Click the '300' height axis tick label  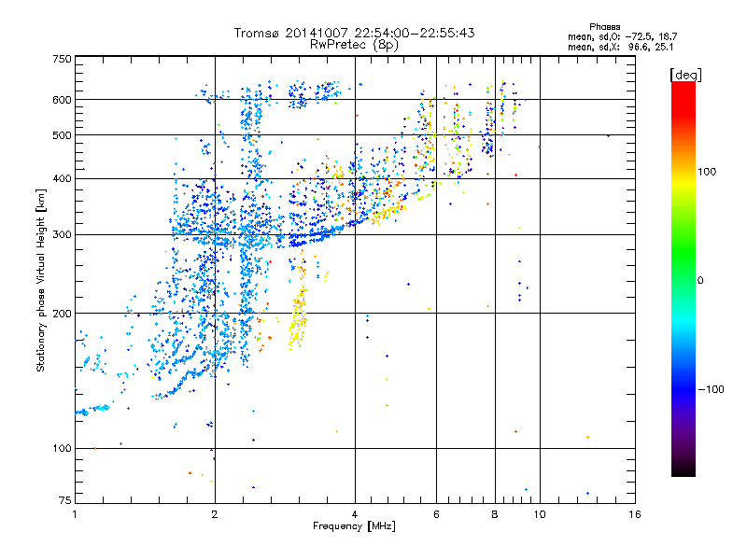pyautogui.click(x=62, y=234)
